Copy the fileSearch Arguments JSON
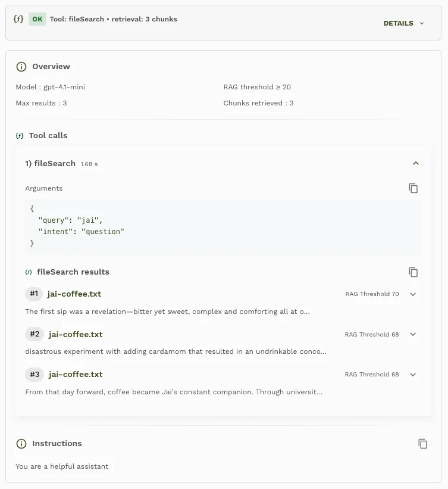The image size is (448, 489). coord(413,188)
